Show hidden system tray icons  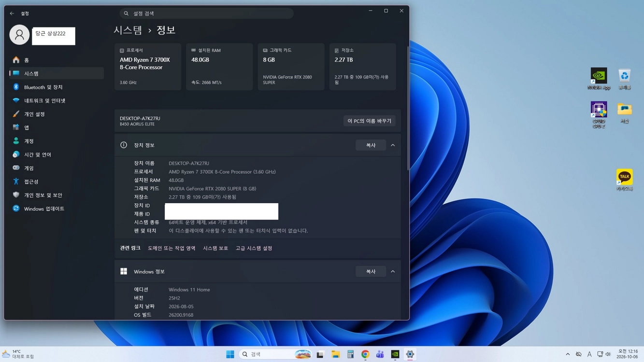[568, 354]
